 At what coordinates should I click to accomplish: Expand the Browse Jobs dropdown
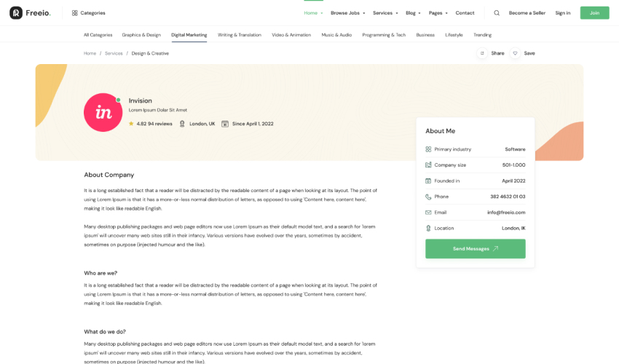[347, 12]
